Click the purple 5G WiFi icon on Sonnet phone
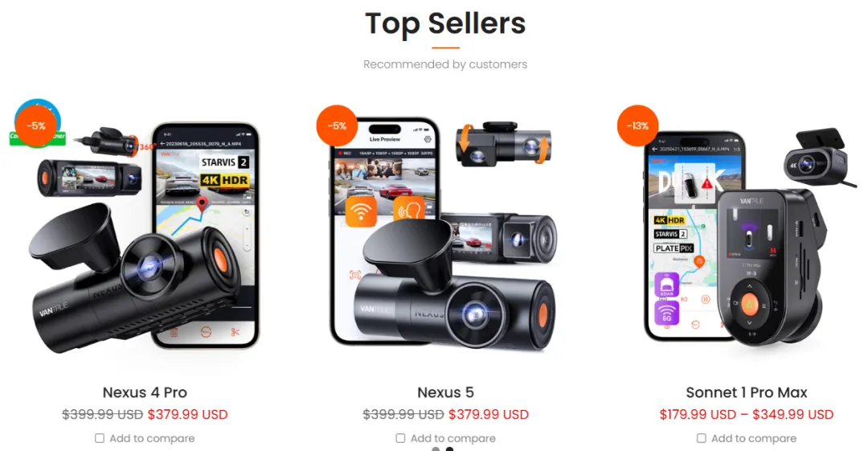Screen dimensions: 868x451 pyautogui.click(x=667, y=313)
